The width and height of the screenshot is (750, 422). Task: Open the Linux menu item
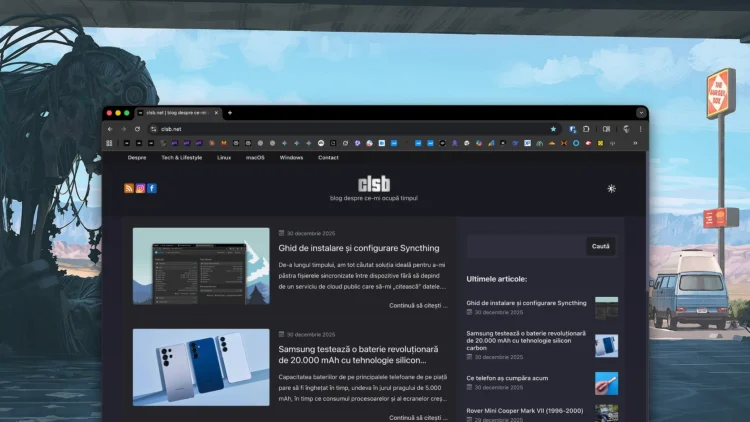coord(224,157)
